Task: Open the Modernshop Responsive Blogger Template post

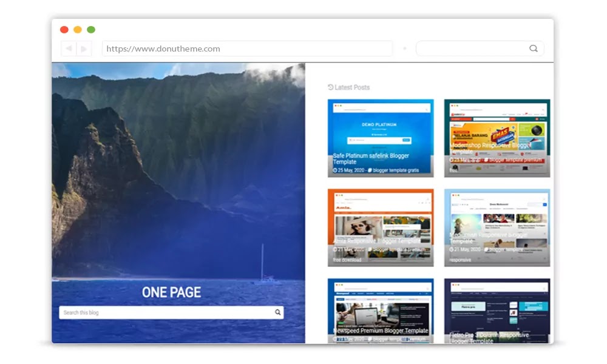Action: pyautogui.click(x=497, y=138)
